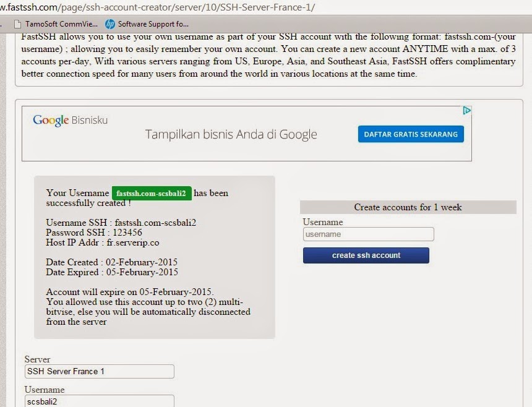532x407 pixels.
Task: Click the green fastssh.com-scsbali2 badge
Action: pos(152,194)
